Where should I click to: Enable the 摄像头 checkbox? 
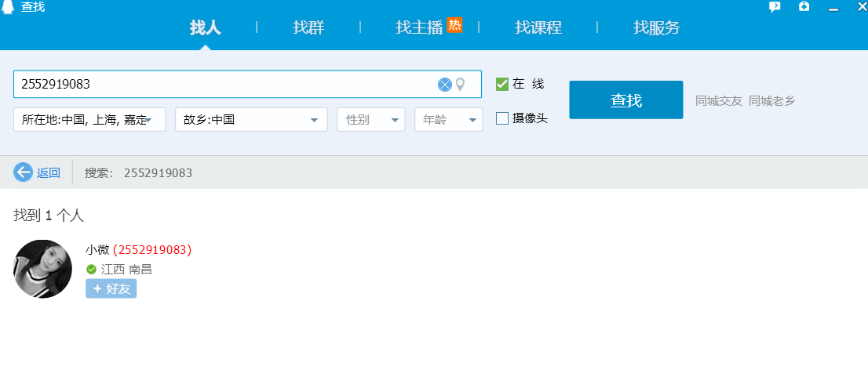pos(501,118)
